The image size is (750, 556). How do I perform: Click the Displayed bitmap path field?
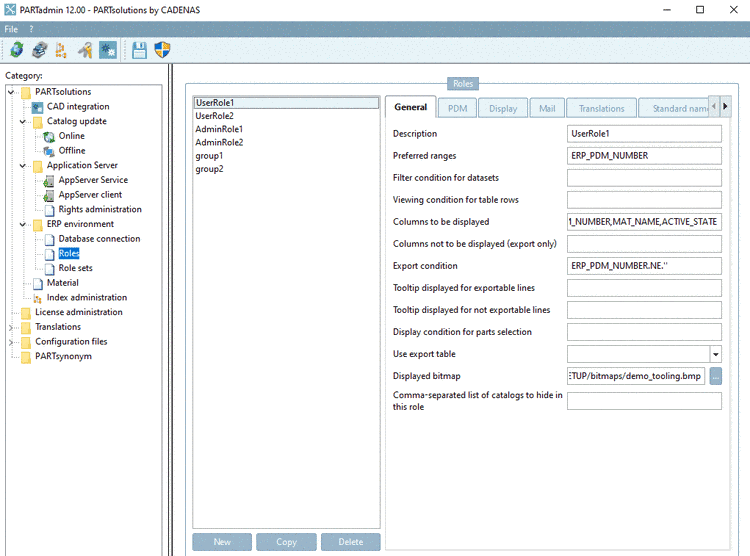point(636,376)
